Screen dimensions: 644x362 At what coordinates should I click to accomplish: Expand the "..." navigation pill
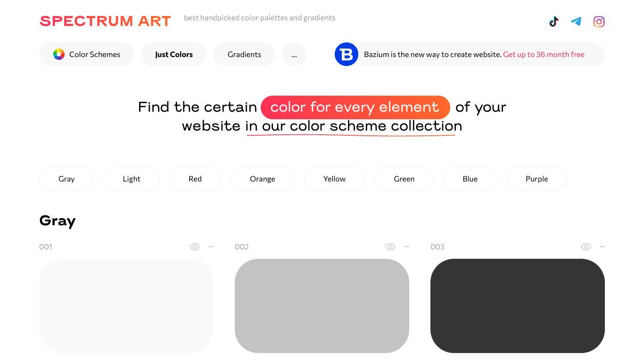294,54
